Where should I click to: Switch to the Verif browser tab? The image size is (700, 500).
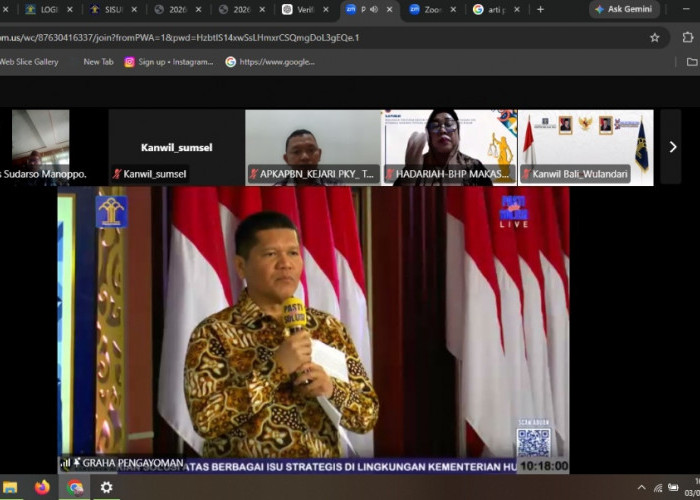pyautogui.click(x=300, y=9)
